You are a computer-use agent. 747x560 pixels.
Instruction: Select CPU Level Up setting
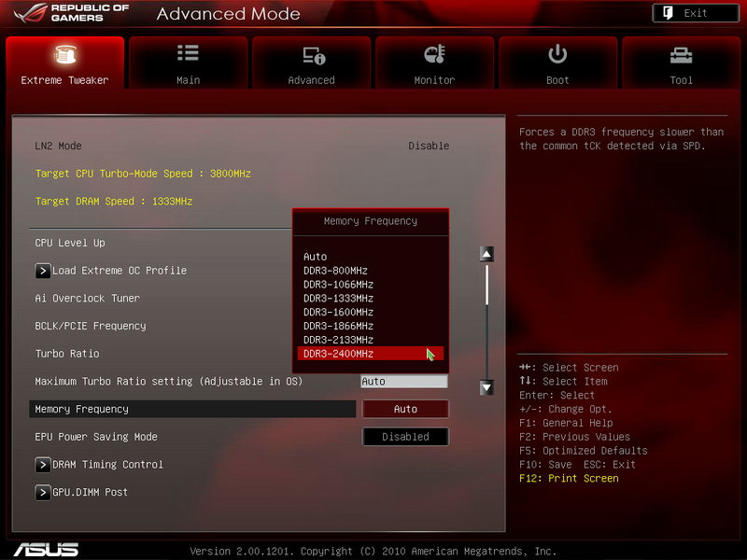70,243
